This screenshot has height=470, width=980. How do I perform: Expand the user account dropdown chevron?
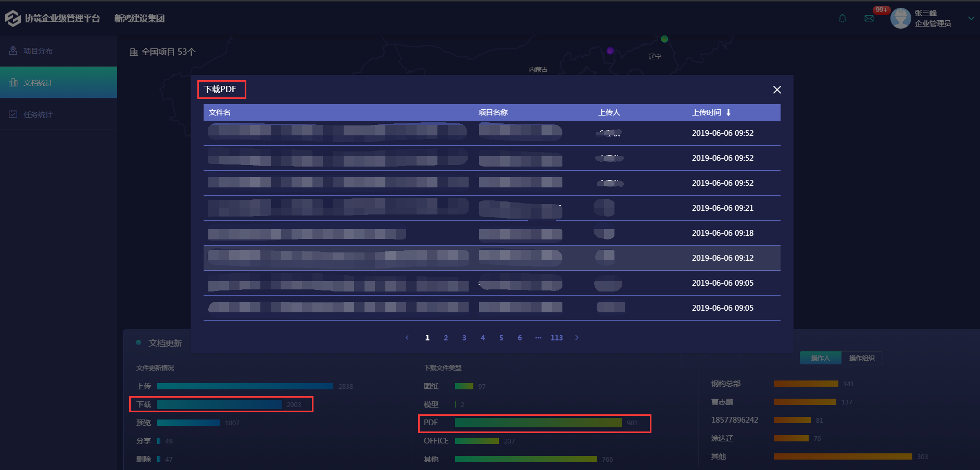pos(971,18)
